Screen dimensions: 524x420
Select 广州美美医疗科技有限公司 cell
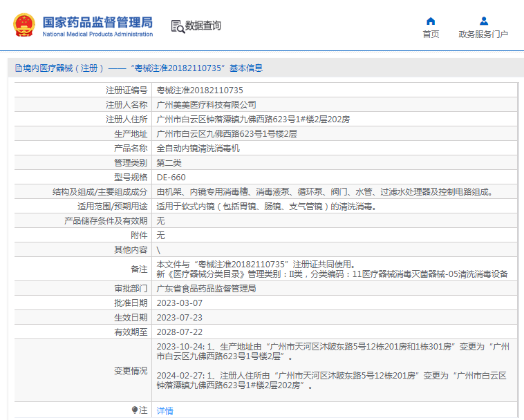click(x=206, y=105)
